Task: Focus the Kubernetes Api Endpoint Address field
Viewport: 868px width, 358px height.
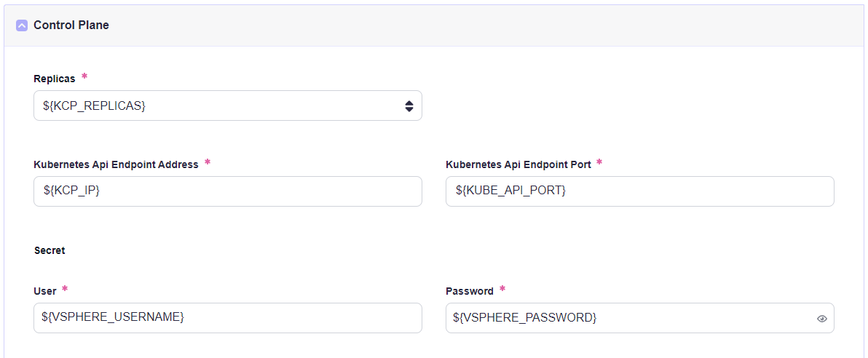Action: (x=227, y=191)
